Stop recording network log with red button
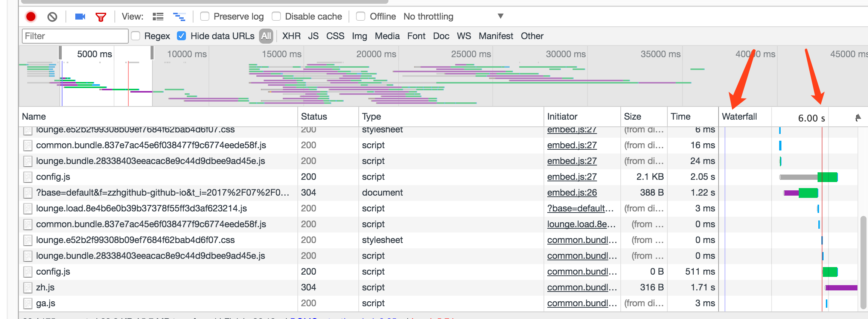Image resolution: width=868 pixels, height=319 pixels. click(x=31, y=17)
